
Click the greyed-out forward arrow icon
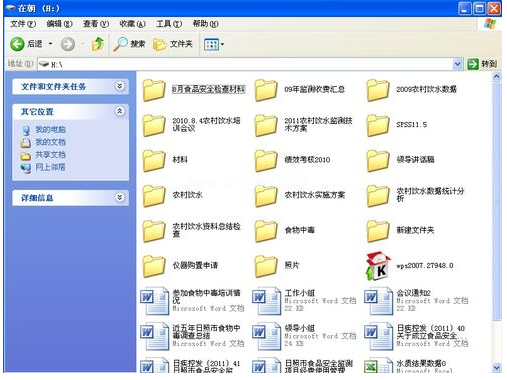coord(68,44)
